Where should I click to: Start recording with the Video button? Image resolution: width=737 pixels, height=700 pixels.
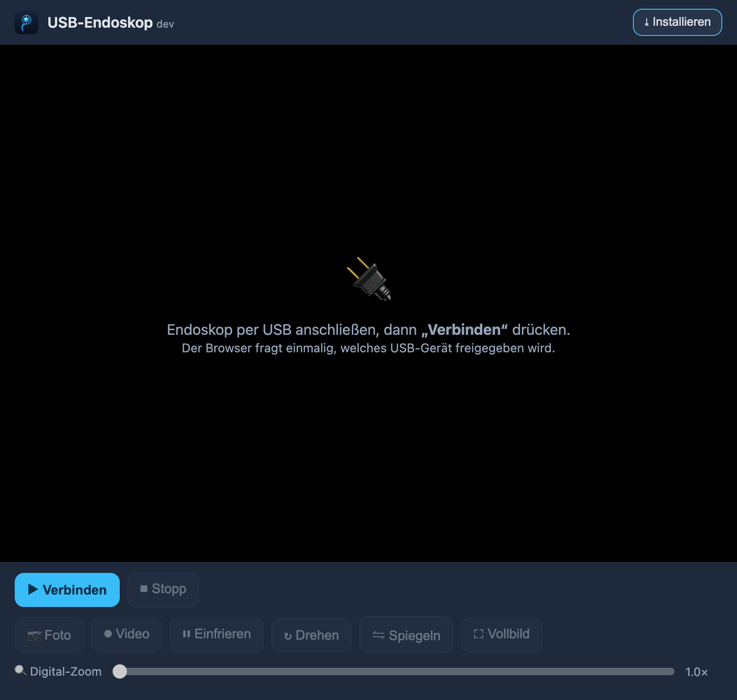pyautogui.click(x=127, y=635)
